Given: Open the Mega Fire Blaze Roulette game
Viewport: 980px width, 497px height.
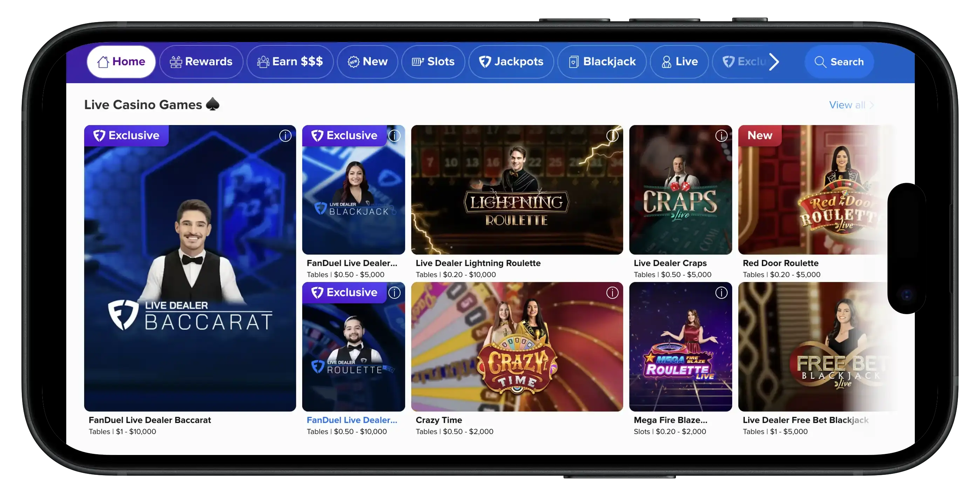Looking at the screenshot, I should pyautogui.click(x=681, y=347).
